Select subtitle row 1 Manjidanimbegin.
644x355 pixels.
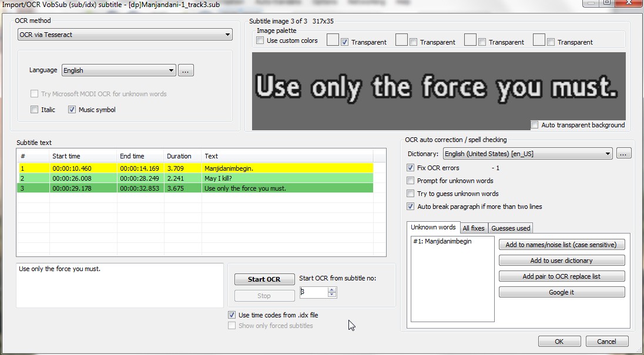196,168
